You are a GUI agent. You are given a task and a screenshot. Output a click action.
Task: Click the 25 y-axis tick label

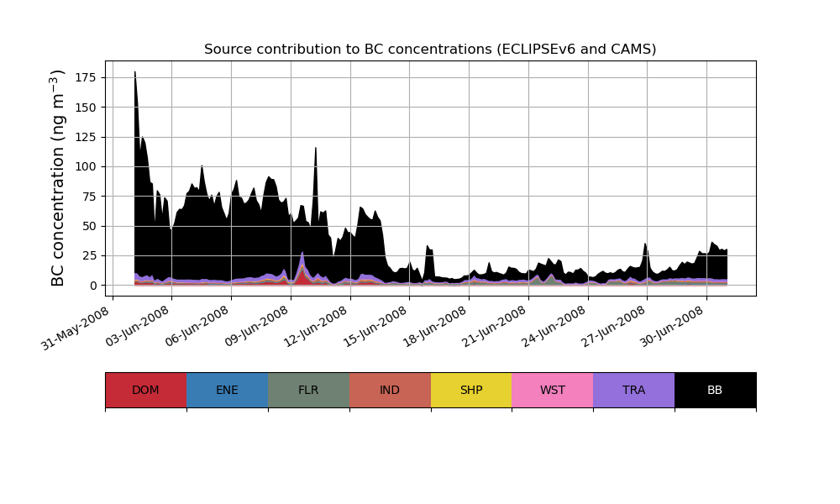(x=90, y=255)
